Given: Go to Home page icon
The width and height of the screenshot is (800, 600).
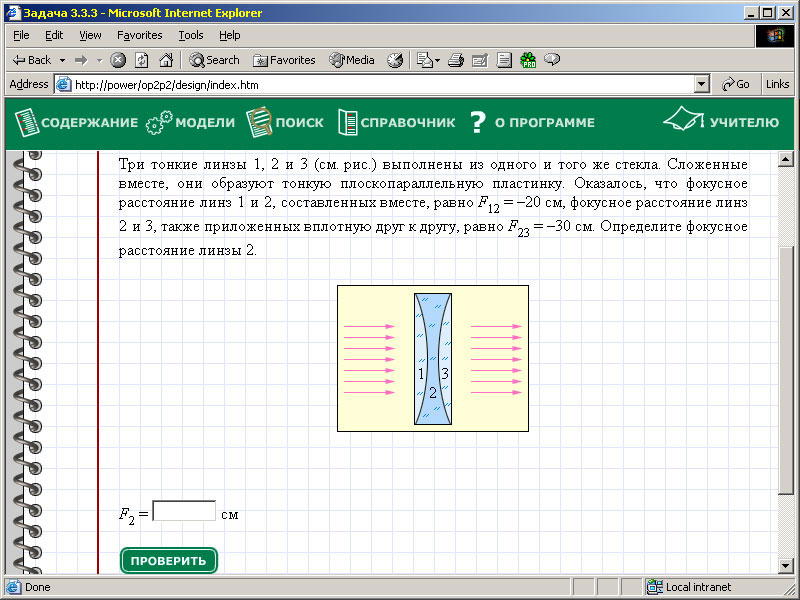Looking at the screenshot, I should pos(166,60).
